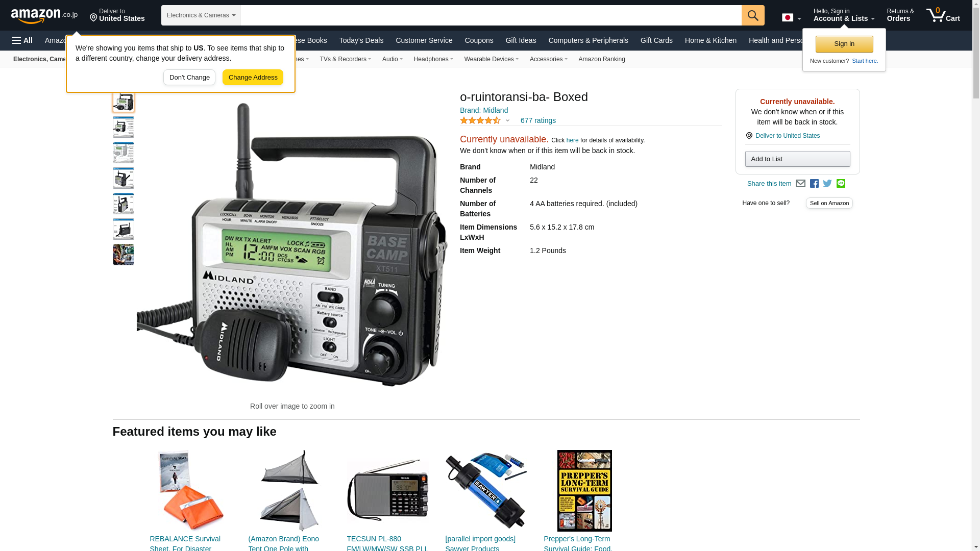
Task: Click the Change Address button
Action: 253,78
